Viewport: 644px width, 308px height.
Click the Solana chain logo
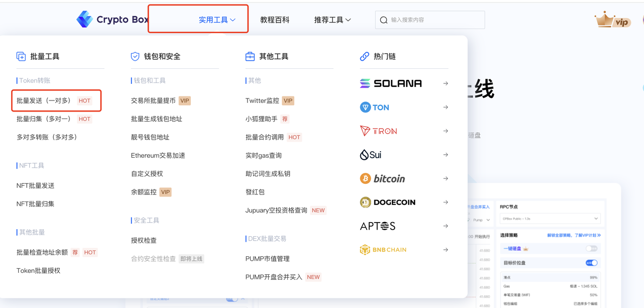point(391,83)
